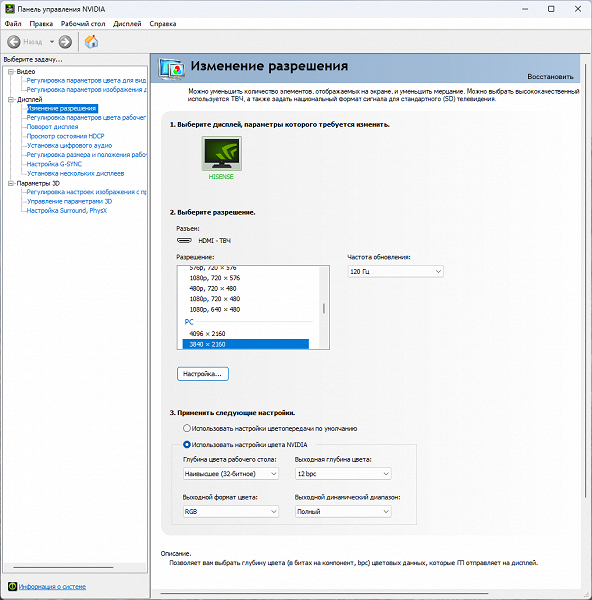592x600 pixels.
Task: Click the system information icon at bottom left
Action: 12,586
